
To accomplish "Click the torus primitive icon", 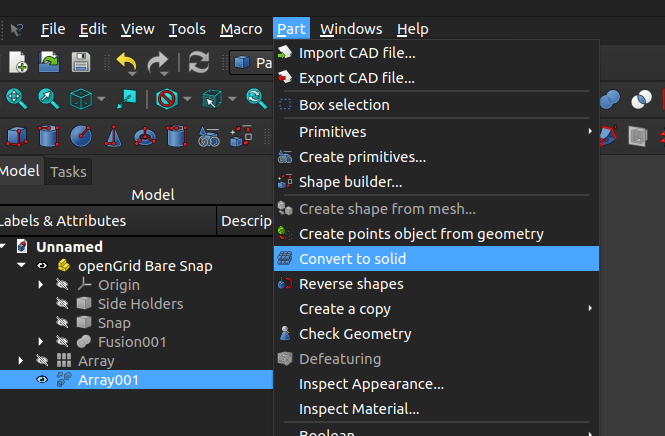I will [145, 135].
